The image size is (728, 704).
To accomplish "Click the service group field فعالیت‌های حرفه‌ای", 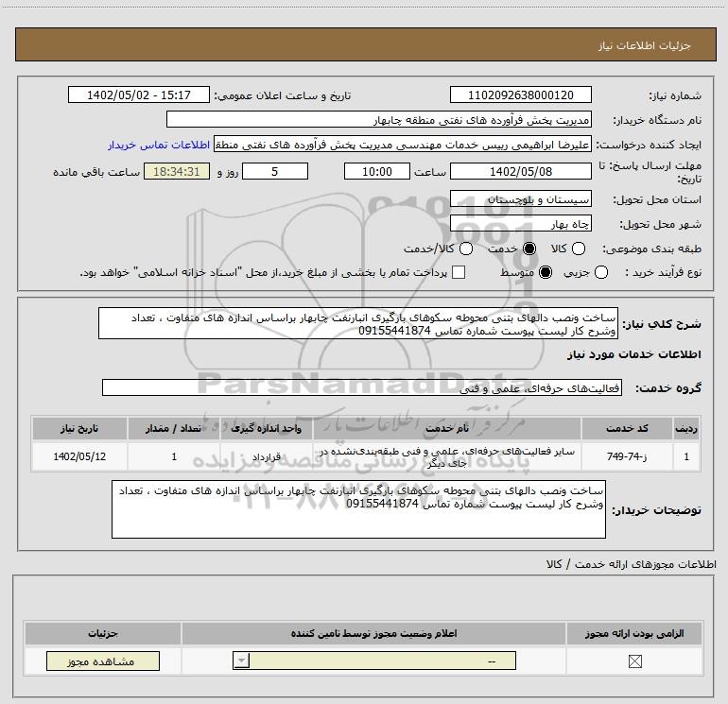I will 362,388.
